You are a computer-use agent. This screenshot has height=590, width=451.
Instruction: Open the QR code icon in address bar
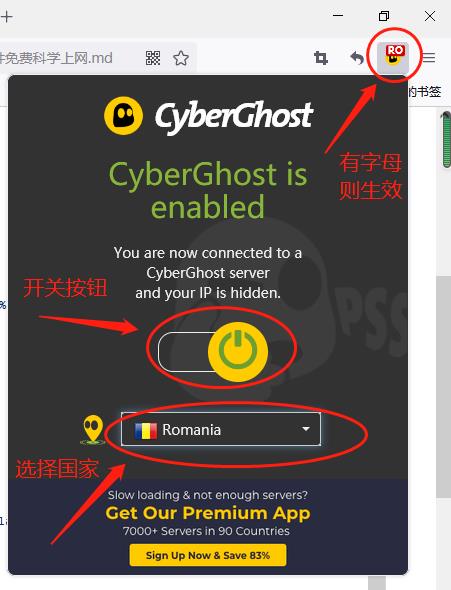click(x=153, y=58)
